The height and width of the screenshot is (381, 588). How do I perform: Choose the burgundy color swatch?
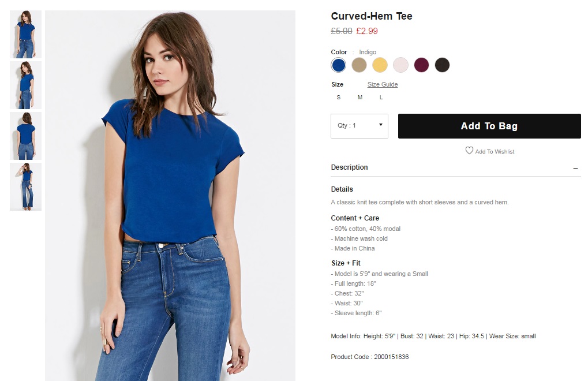421,65
